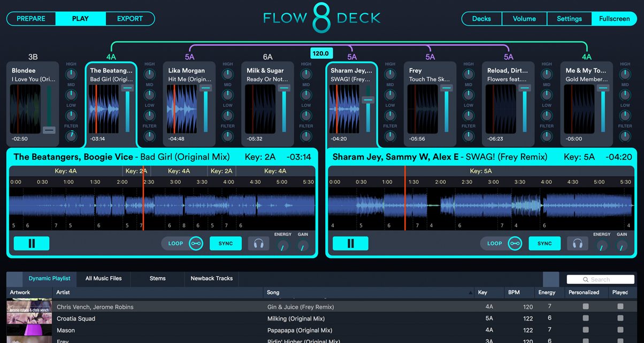Image resolution: width=644 pixels, height=343 pixels.
Task: Adjust the FILTER knob on the Lika Morgan deck
Action: click(x=227, y=136)
